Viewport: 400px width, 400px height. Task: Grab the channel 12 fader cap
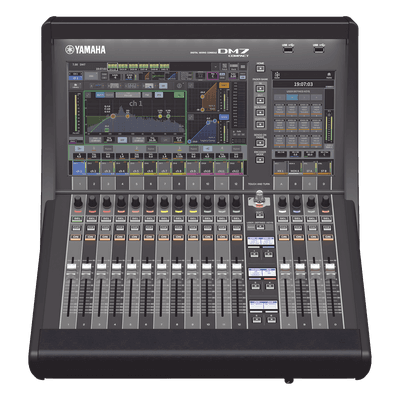(x=237, y=267)
